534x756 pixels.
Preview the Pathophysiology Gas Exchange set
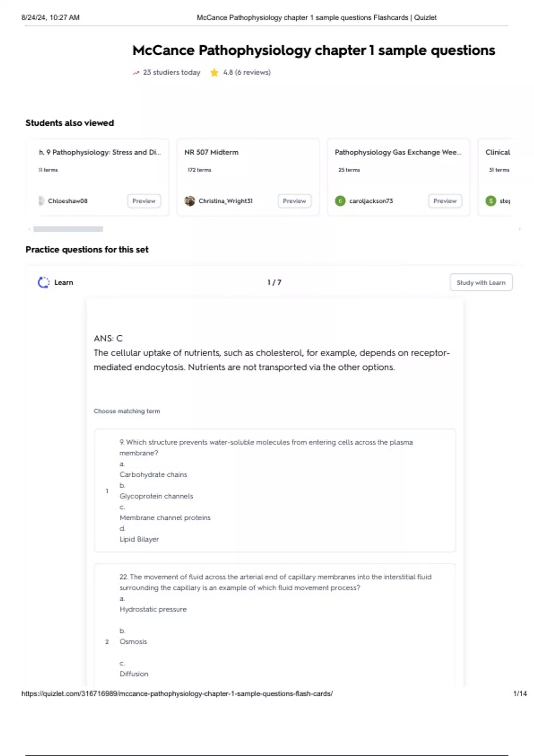(445, 201)
